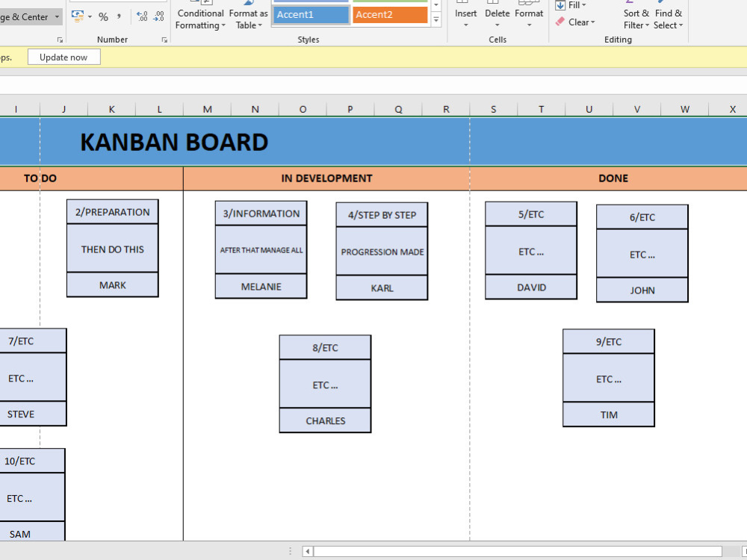This screenshot has height=560, width=747.
Task: Click the Update now button
Action: (x=63, y=56)
